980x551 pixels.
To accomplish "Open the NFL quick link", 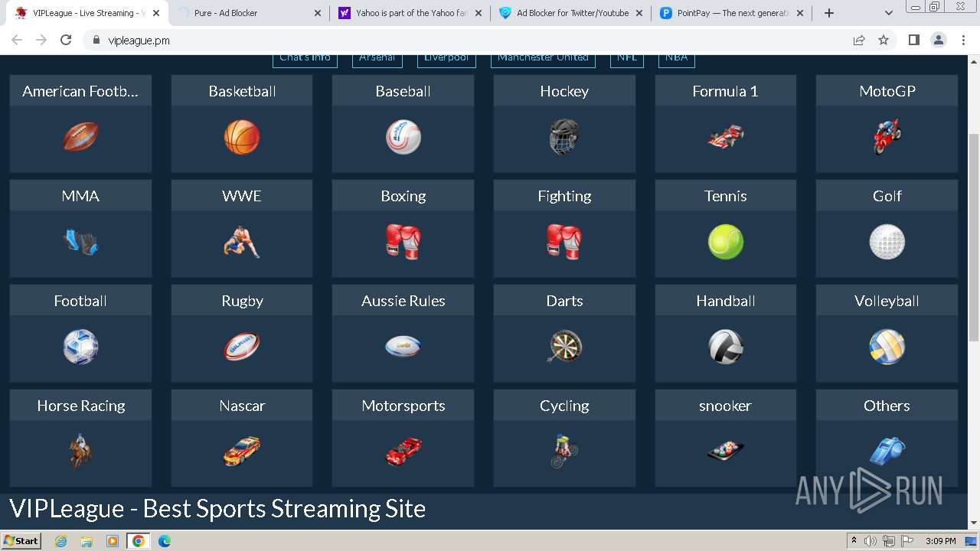I will click(x=626, y=60).
